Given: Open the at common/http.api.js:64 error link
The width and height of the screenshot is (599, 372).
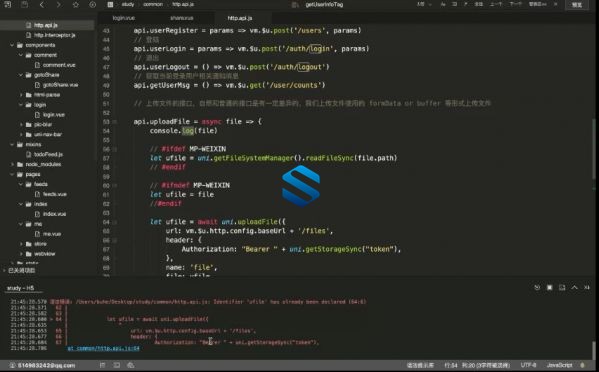Looking at the screenshot, I should click(x=103, y=348).
